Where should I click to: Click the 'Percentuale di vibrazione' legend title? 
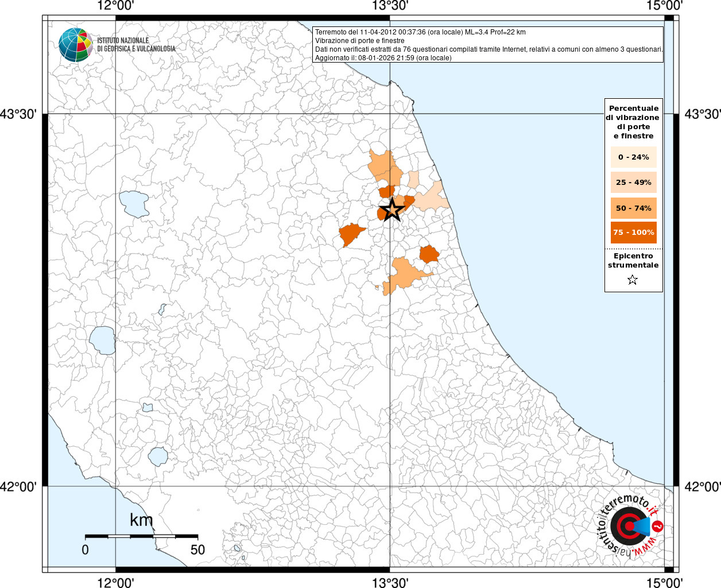[633, 122]
